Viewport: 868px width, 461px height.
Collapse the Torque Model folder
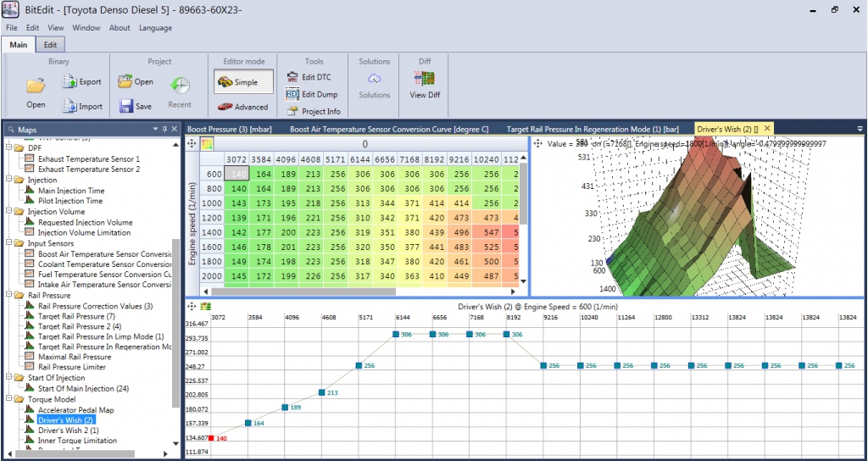click(8, 399)
